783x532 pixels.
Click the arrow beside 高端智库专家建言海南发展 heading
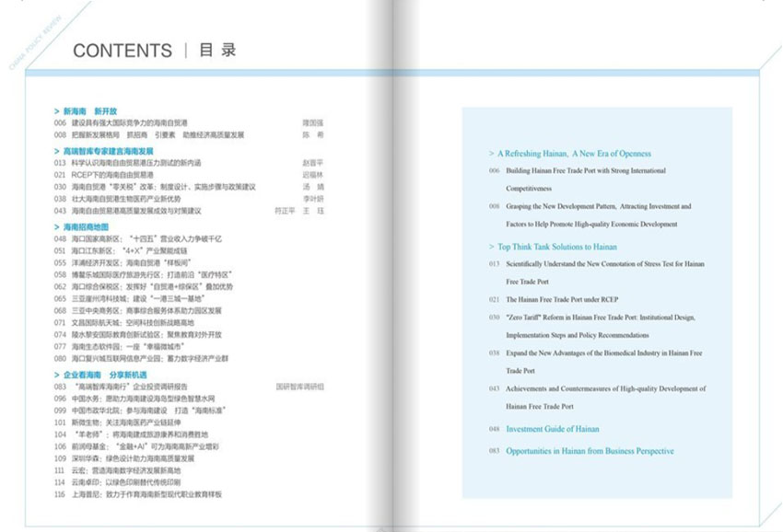57,151
